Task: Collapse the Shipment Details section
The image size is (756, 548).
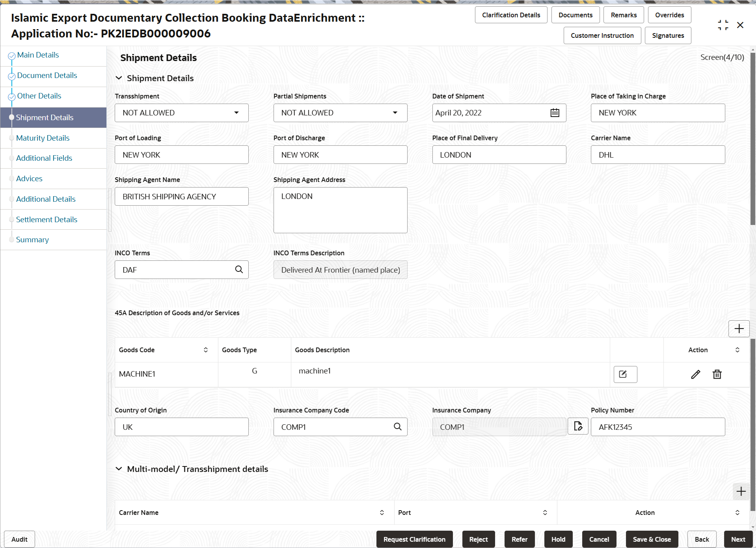Action: click(x=119, y=78)
